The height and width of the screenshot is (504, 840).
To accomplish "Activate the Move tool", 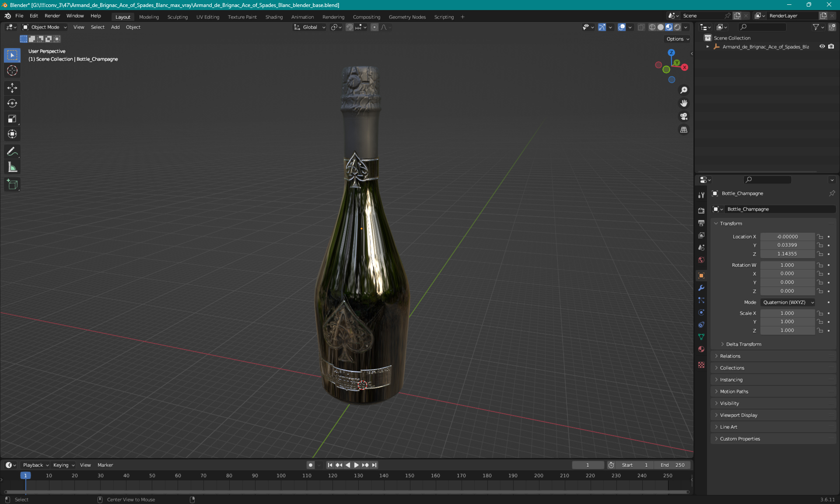I will [12, 88].
